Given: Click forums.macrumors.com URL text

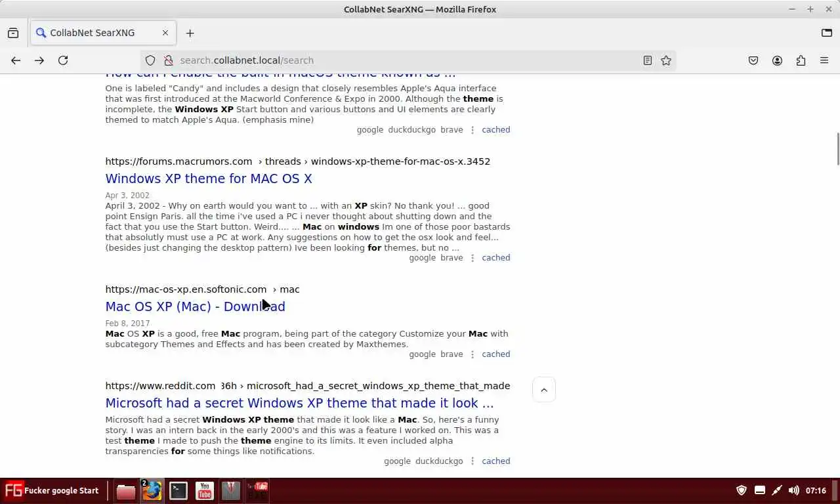Looking at the screenshot, I should (178, 161).
